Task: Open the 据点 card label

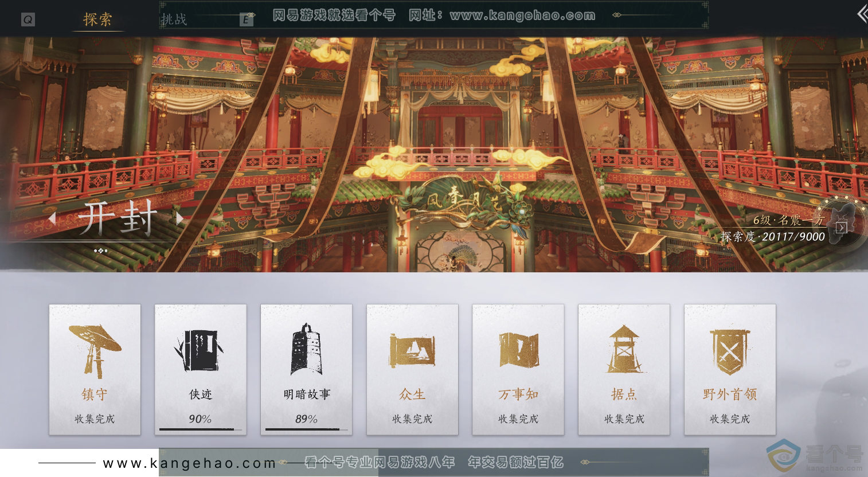Action: pos(624,394)
